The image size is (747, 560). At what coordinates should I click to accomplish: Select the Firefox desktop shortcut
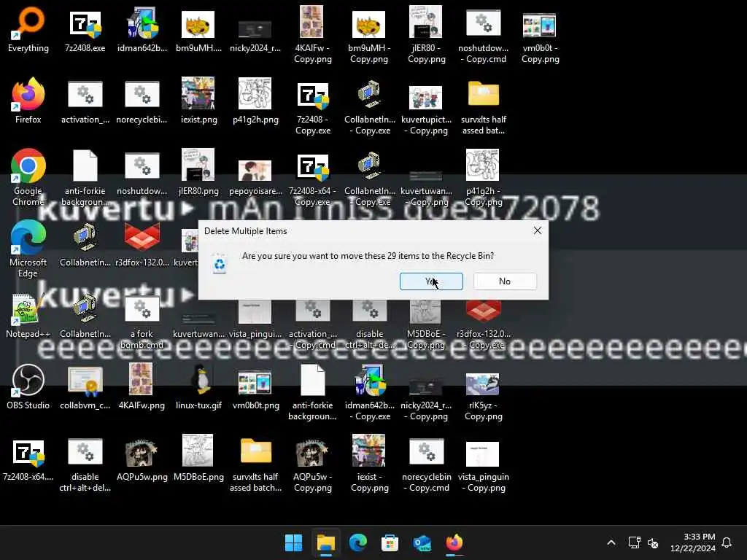(28, 101)
